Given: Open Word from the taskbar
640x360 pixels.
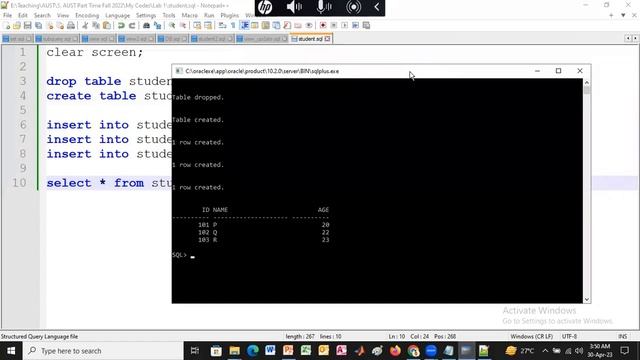Looking at the screenshot, I should (270, 351).
